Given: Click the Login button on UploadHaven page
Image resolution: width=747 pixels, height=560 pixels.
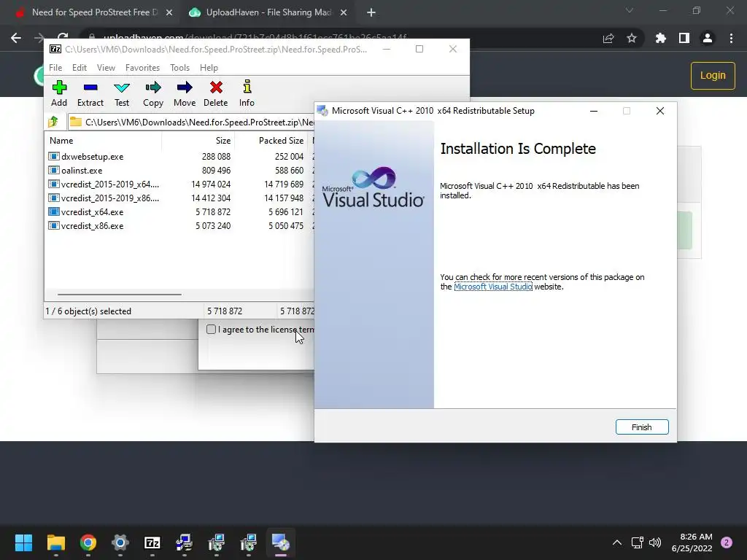Looking at the screenshot, I should point(713,75).
